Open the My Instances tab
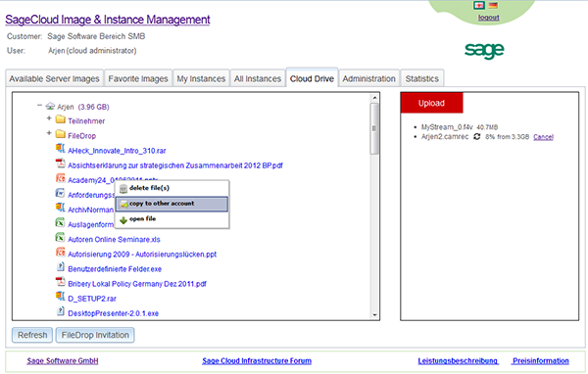Screen dimensions: 588x374 point(201,78)
